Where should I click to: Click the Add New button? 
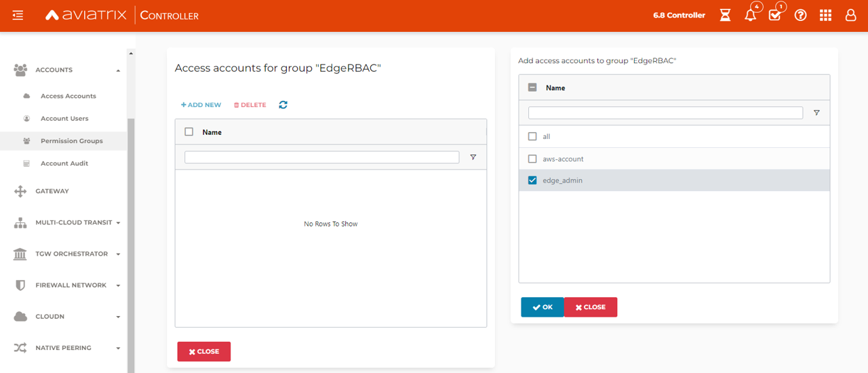[201, 104]
